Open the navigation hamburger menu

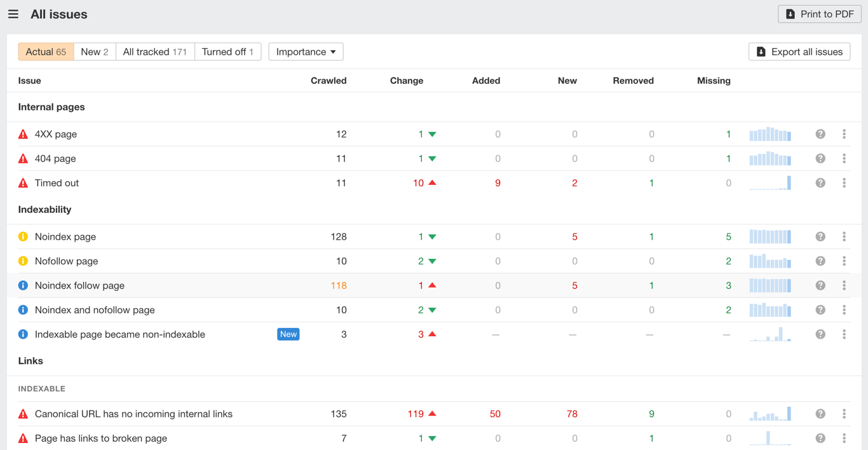(x=13, y=13)
